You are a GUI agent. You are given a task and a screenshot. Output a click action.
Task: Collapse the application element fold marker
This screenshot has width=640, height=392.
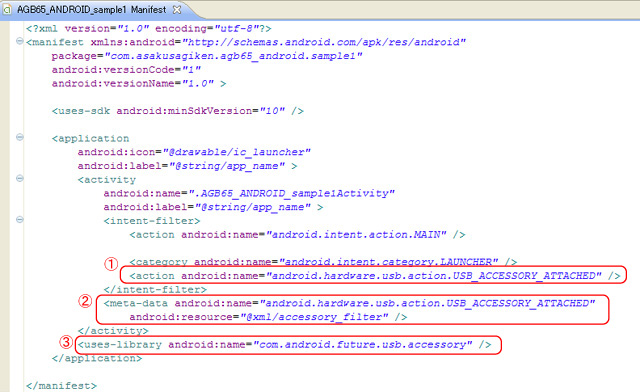point(19,137)
